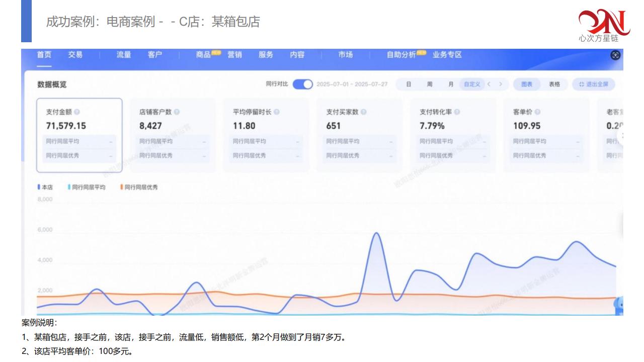Click the info icon next to 支付买家数
The height and width of the screenshot is (362, 644).
364,112
